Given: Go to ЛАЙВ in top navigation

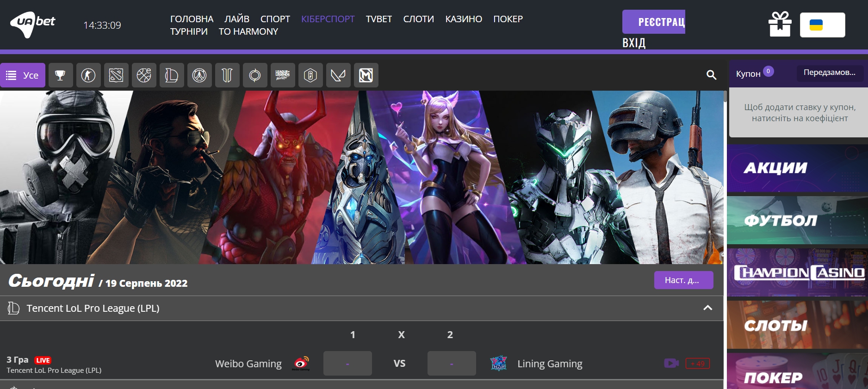Looking at the screenshot, I should (x=236, y=19).
